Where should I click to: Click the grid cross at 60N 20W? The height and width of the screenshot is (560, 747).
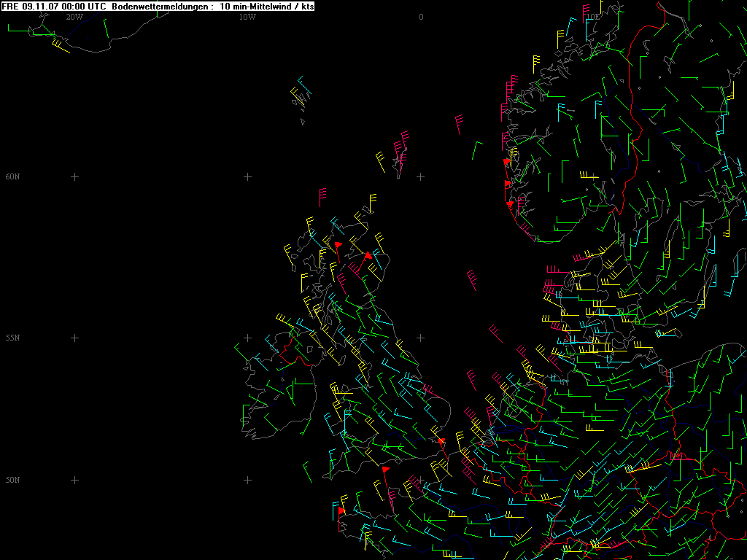coord(74,176)
